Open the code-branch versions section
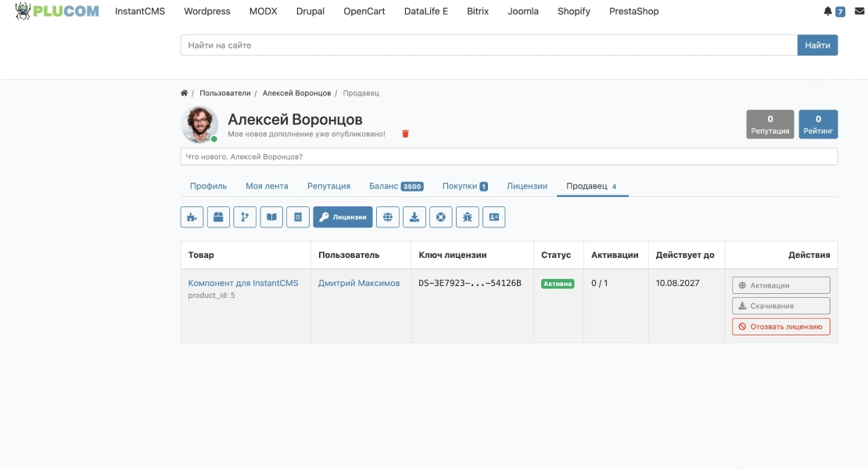The width and height of the screenshot is (868, 469). click(x=245, y=217)
